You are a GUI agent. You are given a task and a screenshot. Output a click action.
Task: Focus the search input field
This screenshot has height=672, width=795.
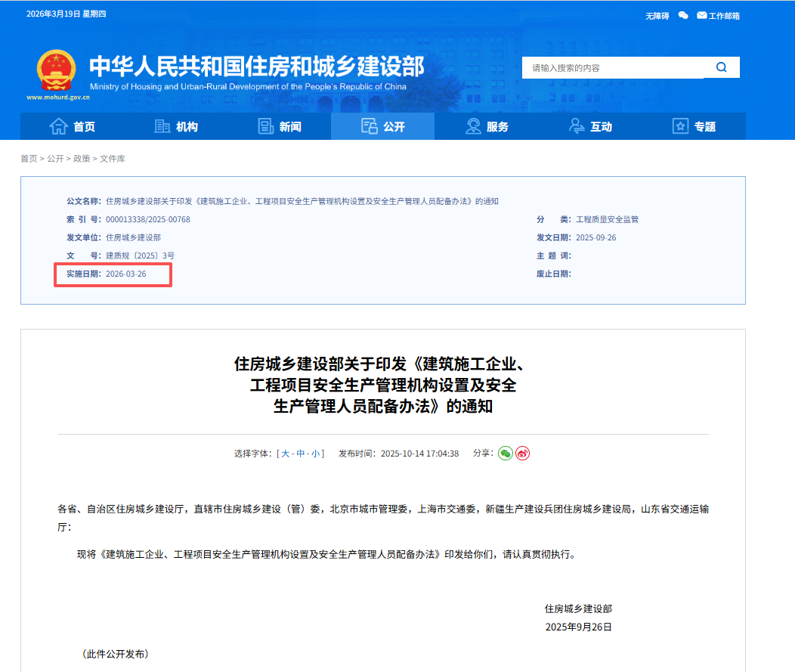612,68
